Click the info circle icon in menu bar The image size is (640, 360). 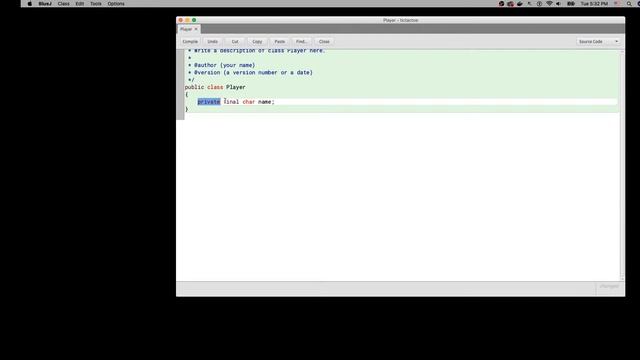(x=539, y=4)
